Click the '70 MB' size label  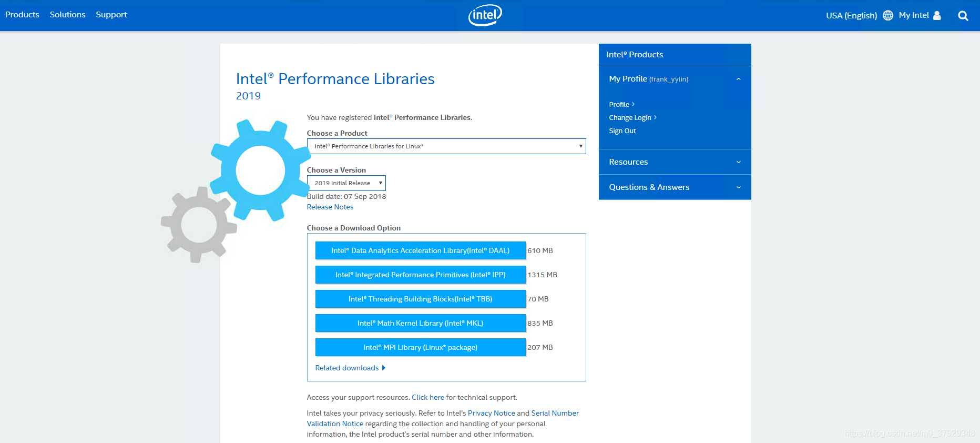pos(538,299)
